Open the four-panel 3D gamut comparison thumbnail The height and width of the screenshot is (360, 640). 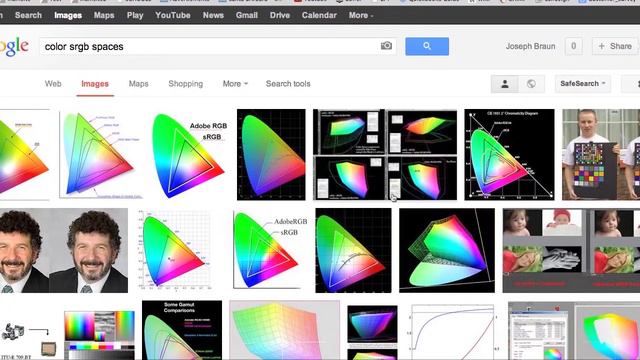tap(385, 155)
